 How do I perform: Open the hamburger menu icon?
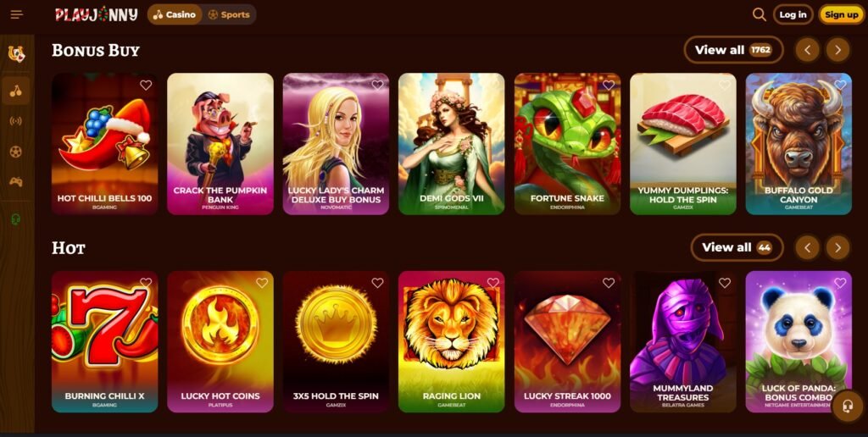click(17, 14)
